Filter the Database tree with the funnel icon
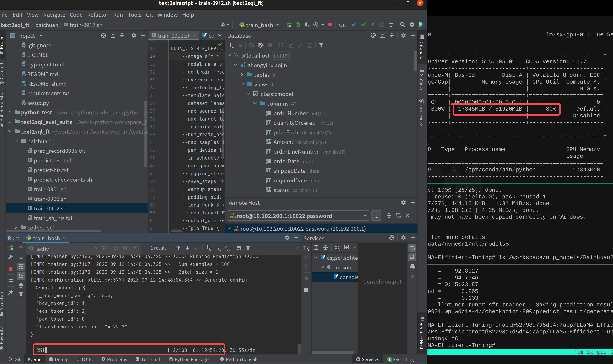Screen dimensions: 613x364 321,45
